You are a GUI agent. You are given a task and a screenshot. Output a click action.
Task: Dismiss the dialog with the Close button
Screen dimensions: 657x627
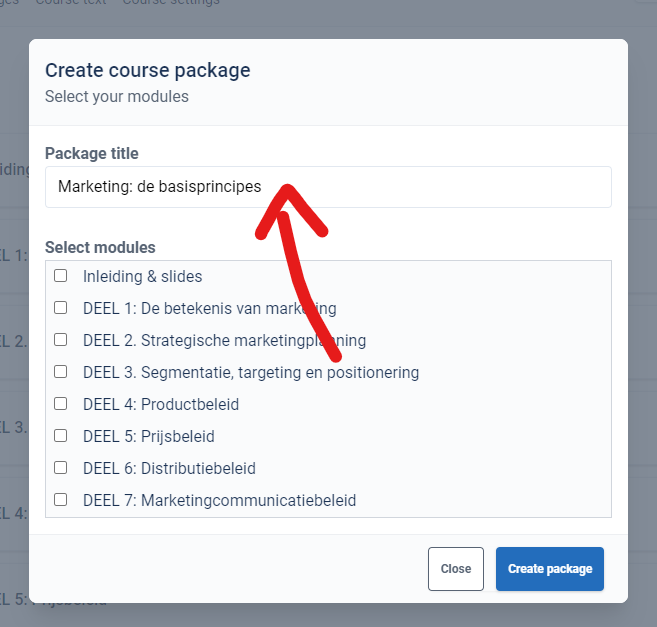point(456,569)
